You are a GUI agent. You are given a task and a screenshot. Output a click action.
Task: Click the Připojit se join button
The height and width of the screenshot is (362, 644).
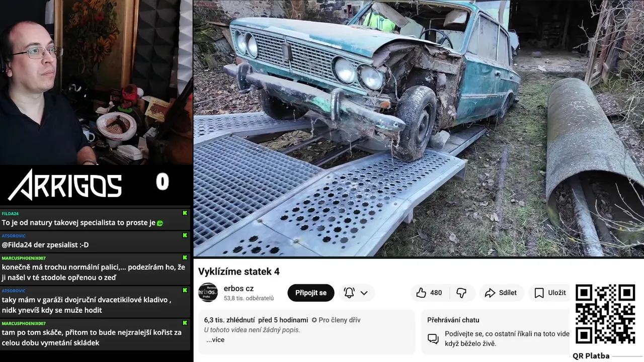pos(311,293)
